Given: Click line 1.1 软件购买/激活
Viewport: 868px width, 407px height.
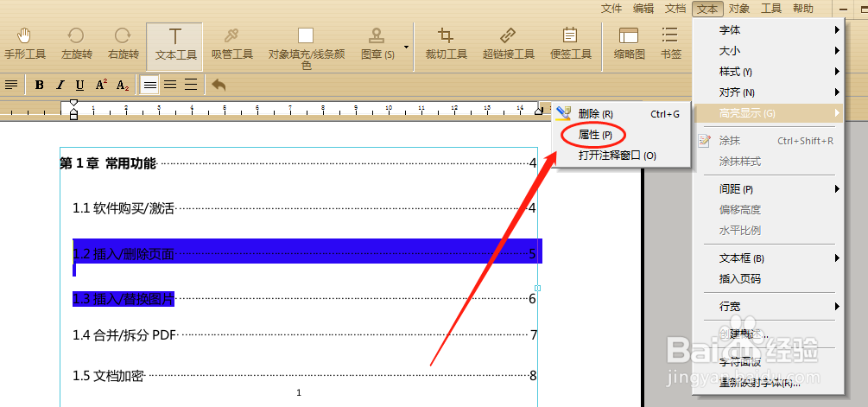Looking at the screenshot, I should point(124,209).
